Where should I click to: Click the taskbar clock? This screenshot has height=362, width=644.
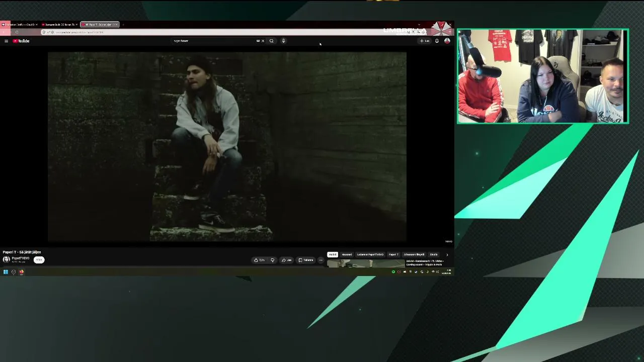tap(446, 272)
